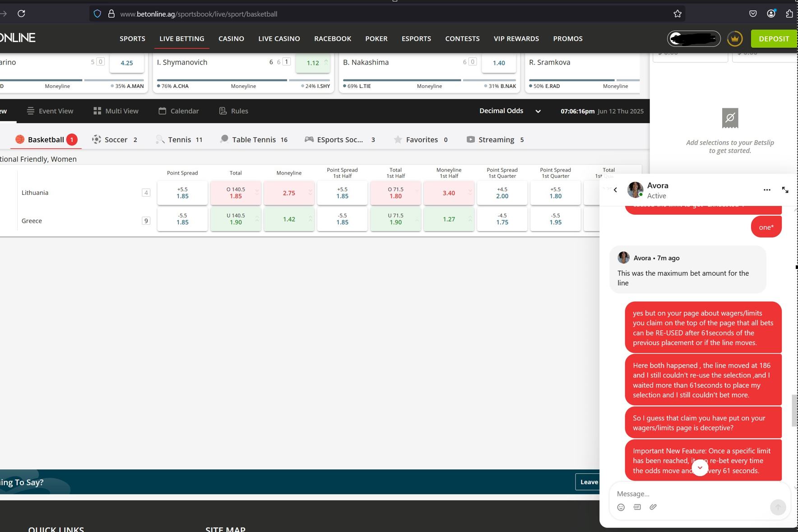Click the redacted account balance pill

(x=694, y=39)
